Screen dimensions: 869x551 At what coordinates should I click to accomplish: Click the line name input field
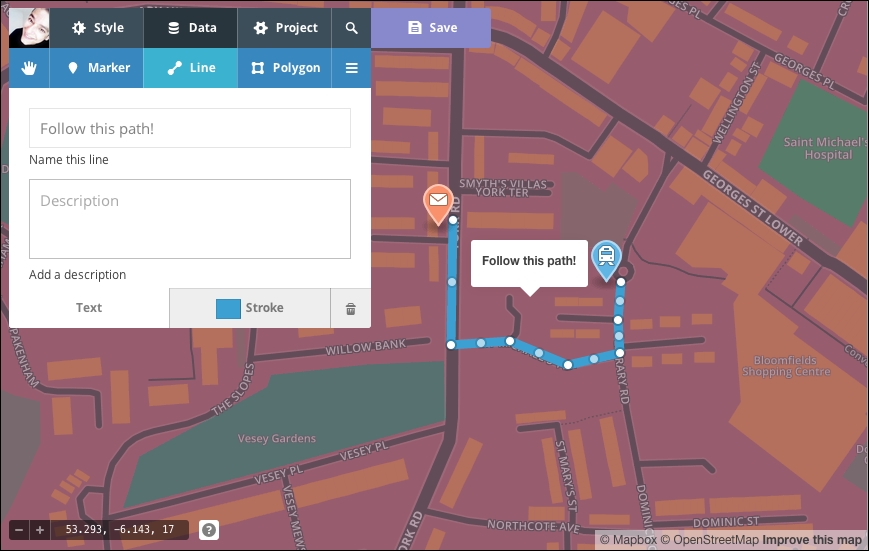(190, 129)
